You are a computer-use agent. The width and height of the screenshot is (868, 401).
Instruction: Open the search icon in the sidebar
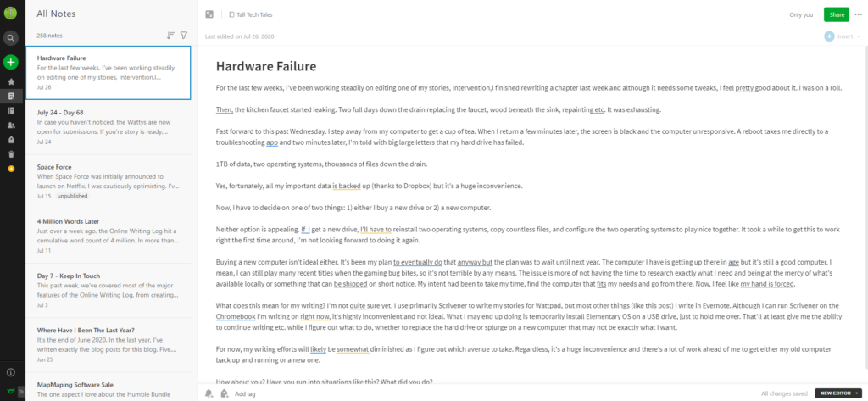(x=10, y=38)
